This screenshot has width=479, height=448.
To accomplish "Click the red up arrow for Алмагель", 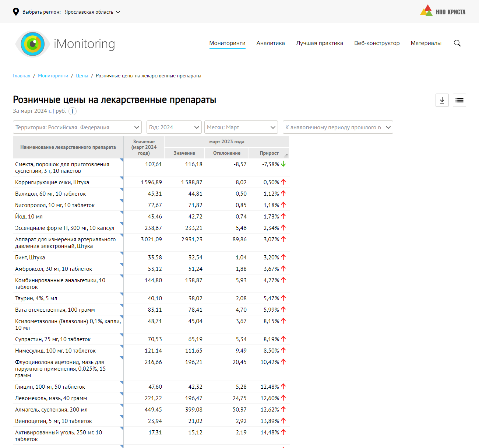I will [283, 409].
